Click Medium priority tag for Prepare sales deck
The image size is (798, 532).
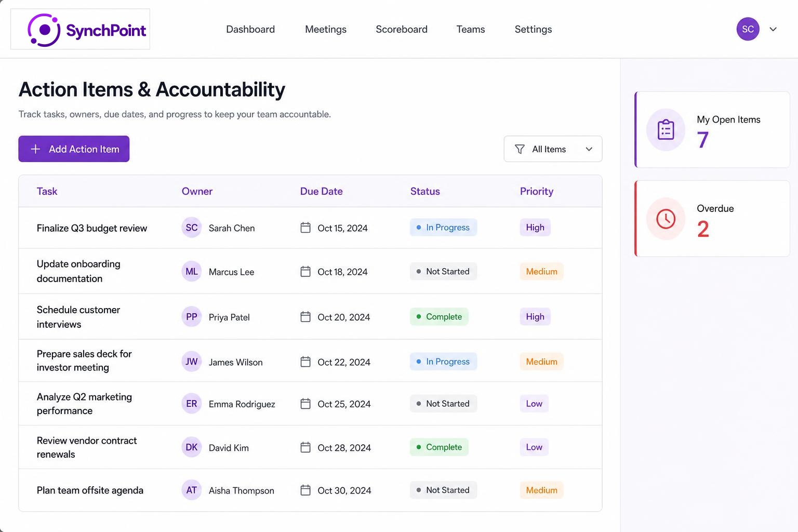click(x=541, y=362)
